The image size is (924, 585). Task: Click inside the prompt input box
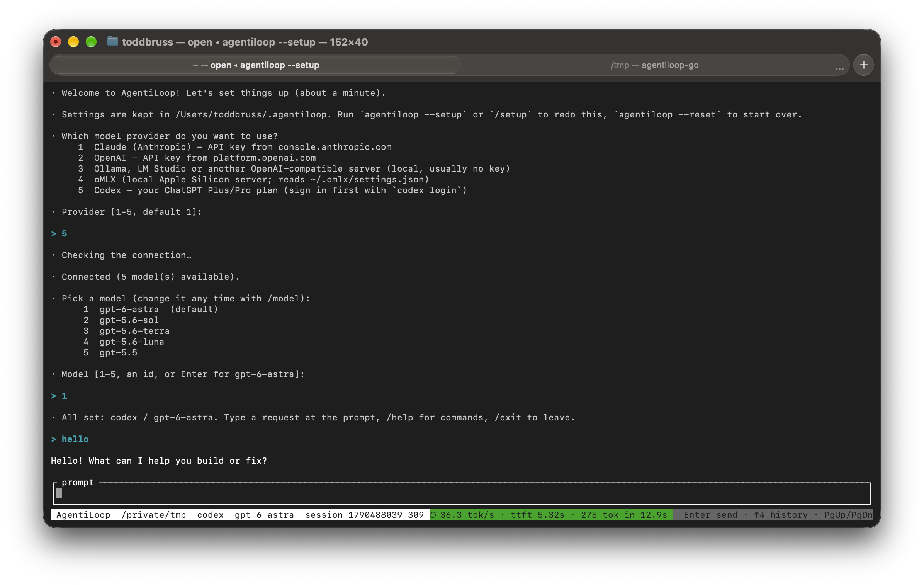coord(462,493)
